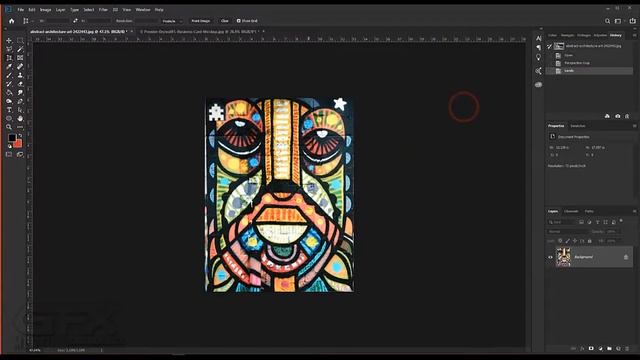Open Layers panel flyout menu
Screen dimensions: 640x360
click(634, 211)
